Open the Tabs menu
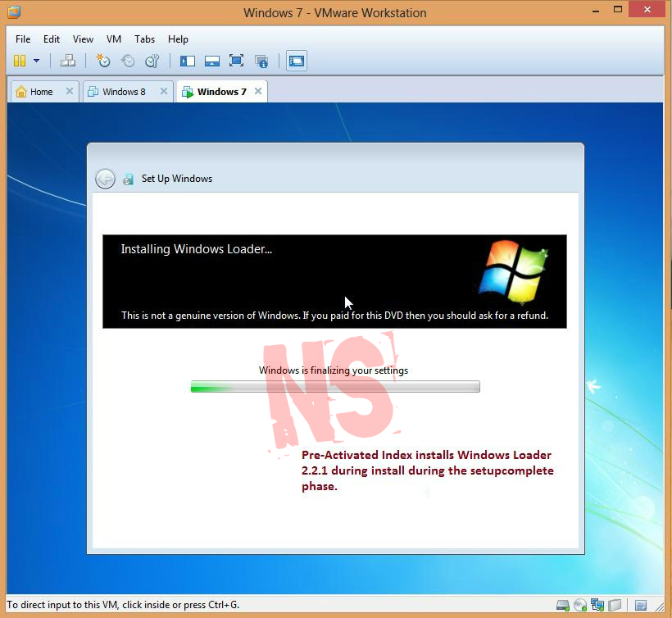This screenshot has width=672, height=618. [x=144, y=39]
